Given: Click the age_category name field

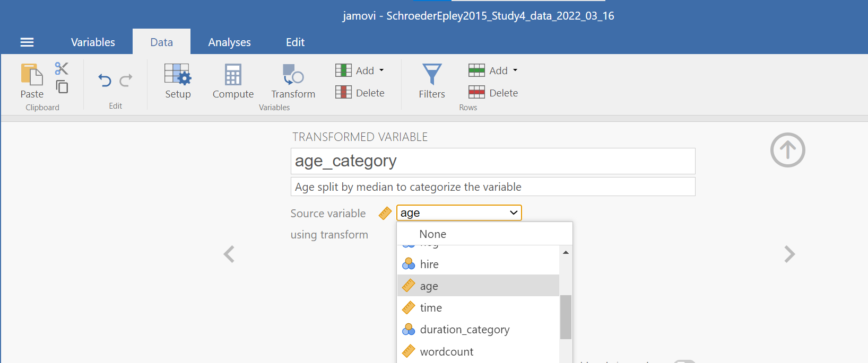Looking at the screenshot, I should pyautogui.click(x=492, y=161).
